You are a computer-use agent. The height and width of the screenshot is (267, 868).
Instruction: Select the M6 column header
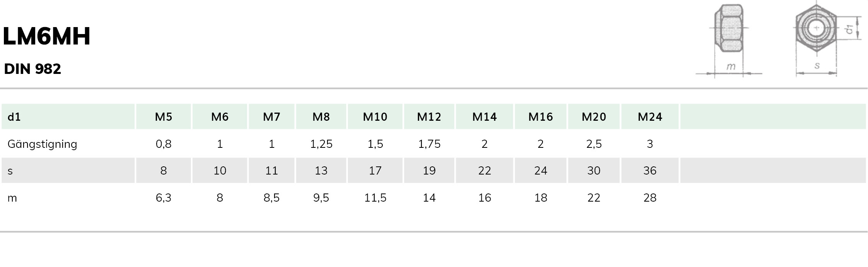coord(220,116)
